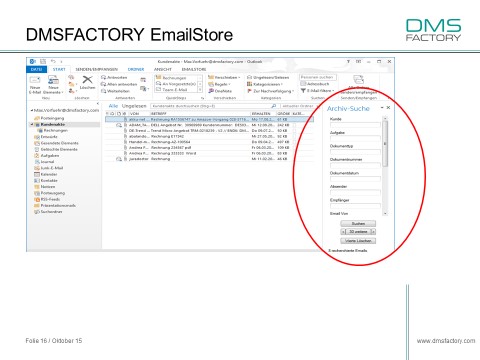480x360 pixels.
Task: Open the Regeln dropdown
Action: click(219, 84)
